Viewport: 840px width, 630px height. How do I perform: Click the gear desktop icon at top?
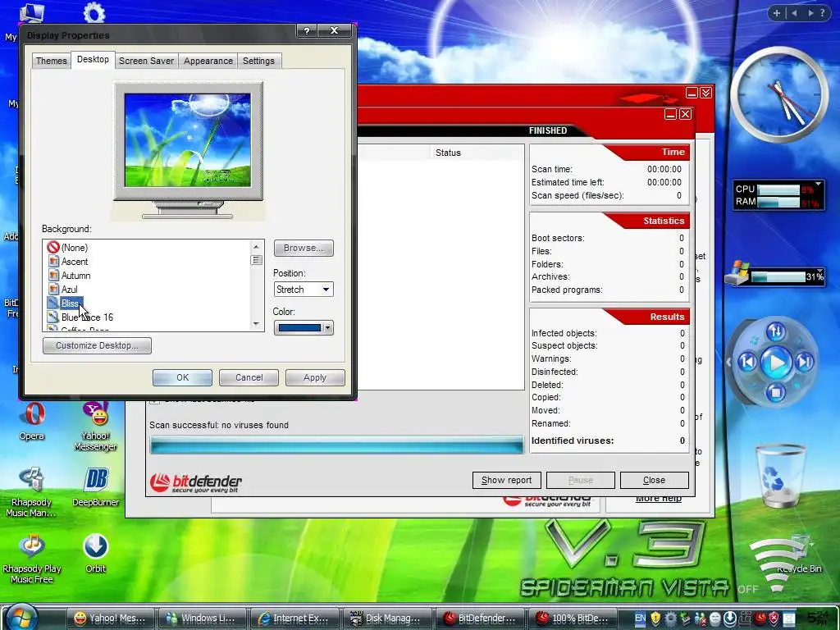(94, 11)
